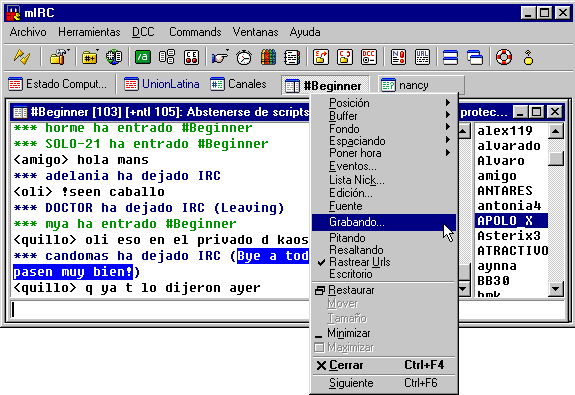Open the Address book toolbar icon
Image resolution: width=575 pixels, height=395 pixels.
(292, 57)
